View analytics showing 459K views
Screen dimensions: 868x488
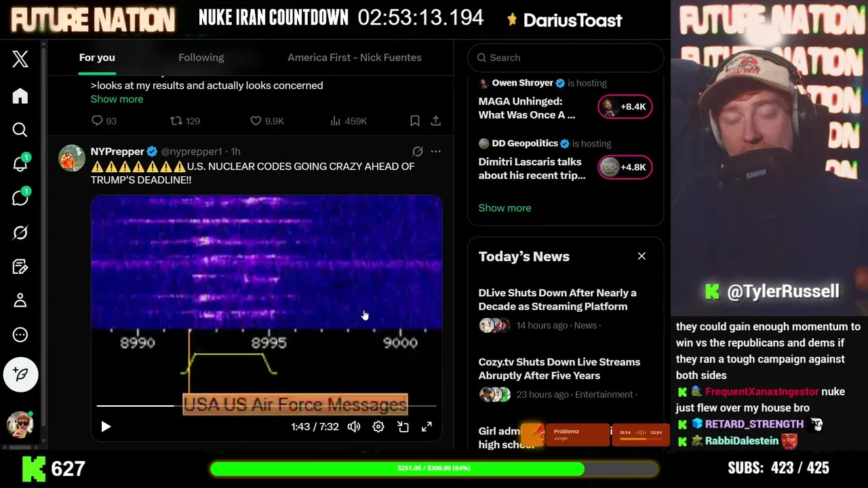(x=348, y=121)
